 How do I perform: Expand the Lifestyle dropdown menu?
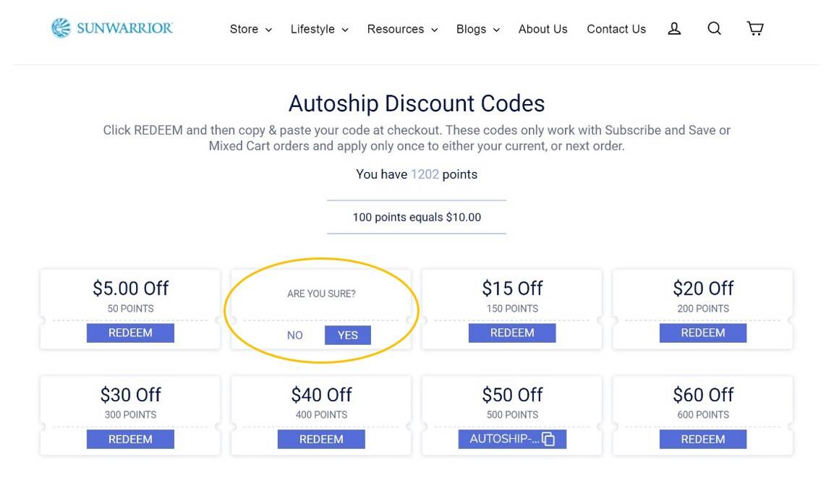(x=319, y=29)
